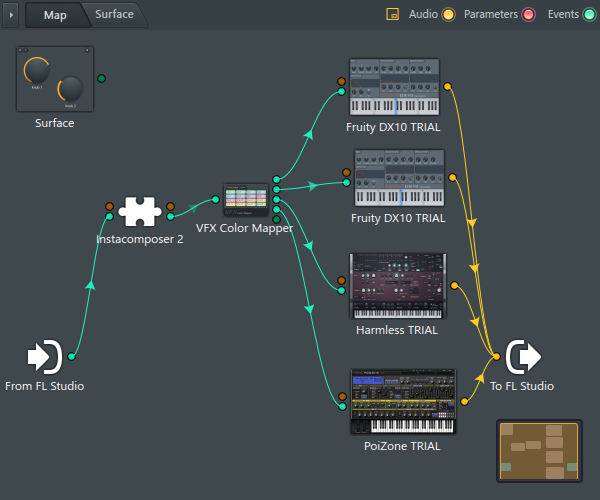Click the 'Instacomposer 2' label
The image size is (600, 500).
pyautogui.click(x=140, y=239)
